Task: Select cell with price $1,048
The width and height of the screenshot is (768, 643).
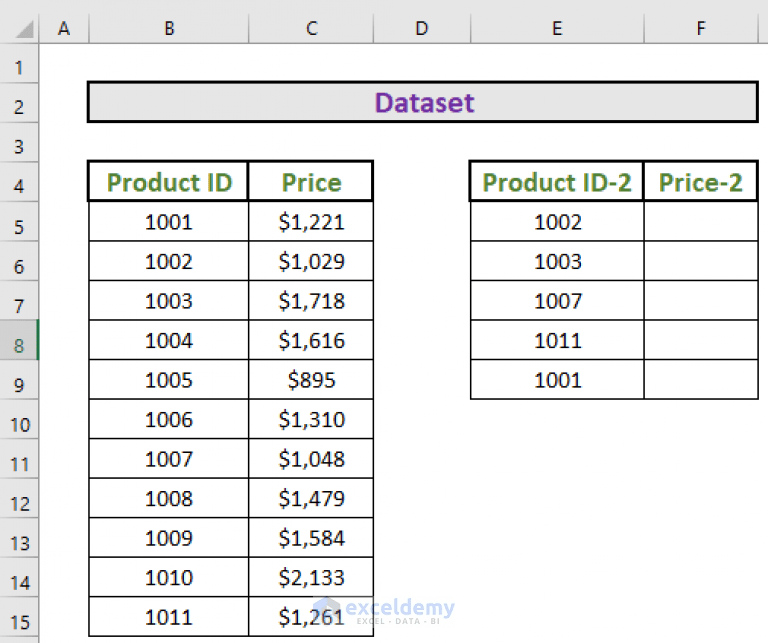Action: point(311,458)
